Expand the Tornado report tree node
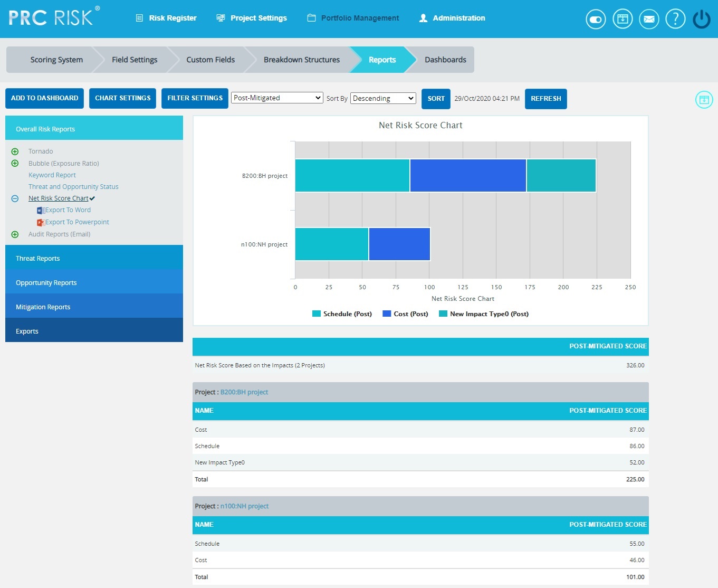Screen dimensions: 718x588 [15, 151]
